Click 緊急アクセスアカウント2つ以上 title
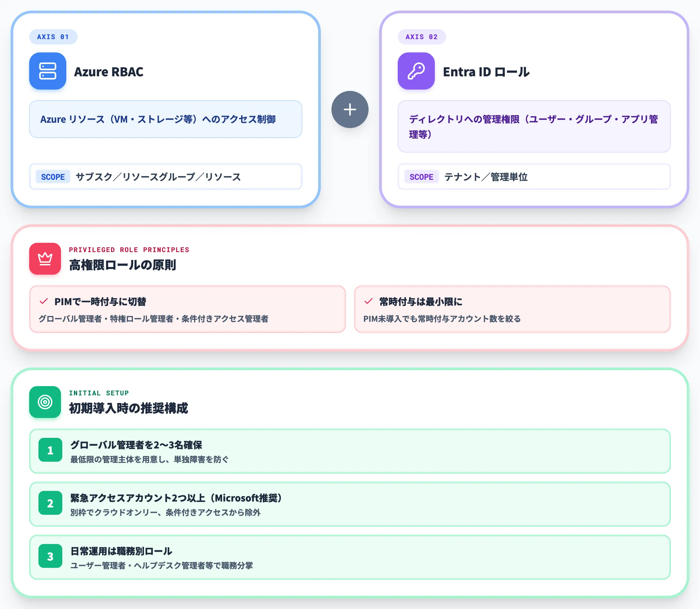Image resolution: width=700 pixels, height=609 pixels. pos(177,498)
